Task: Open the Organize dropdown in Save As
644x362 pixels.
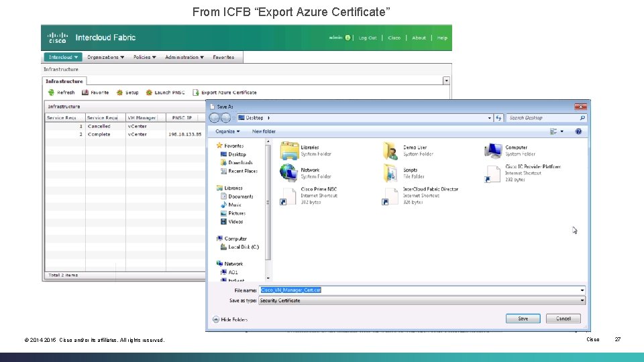Action: click(227, 131)
